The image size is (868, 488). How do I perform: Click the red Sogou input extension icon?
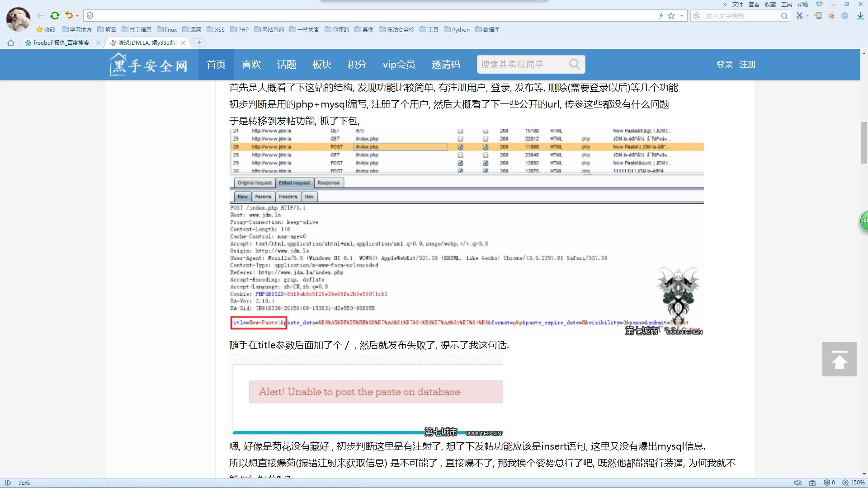pos(831,16)
